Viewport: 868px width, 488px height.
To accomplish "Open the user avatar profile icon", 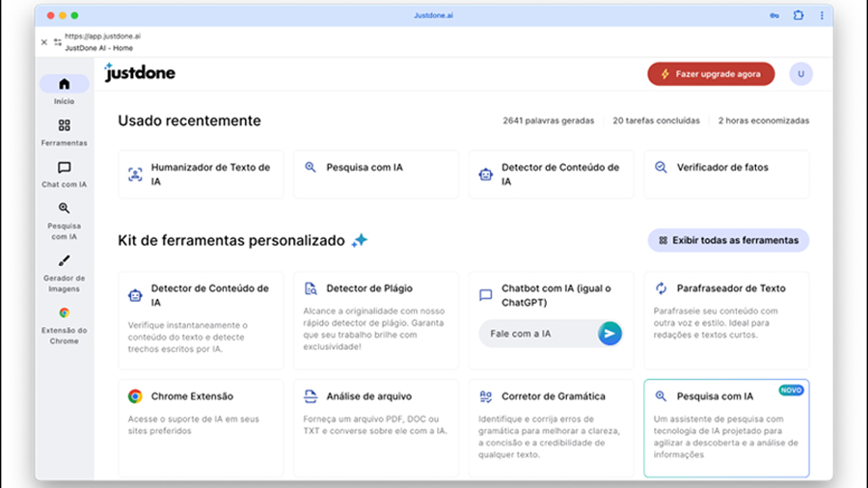I will (x=800, y=74).
